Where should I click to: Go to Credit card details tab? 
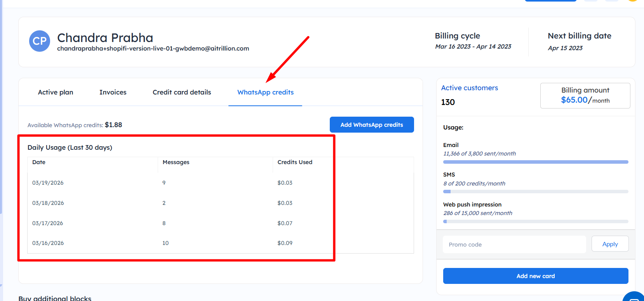click(x=182, y=92)
